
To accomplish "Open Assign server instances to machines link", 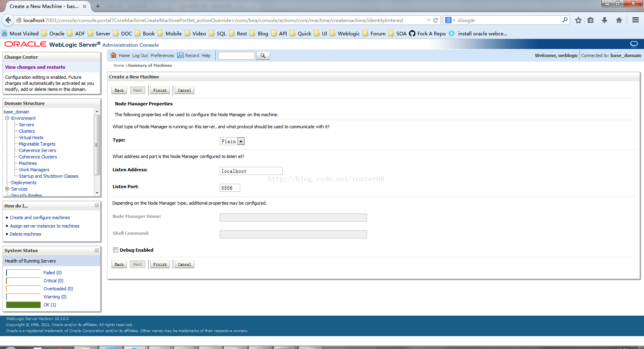I will pyautogui.click(x=45, y=226).
